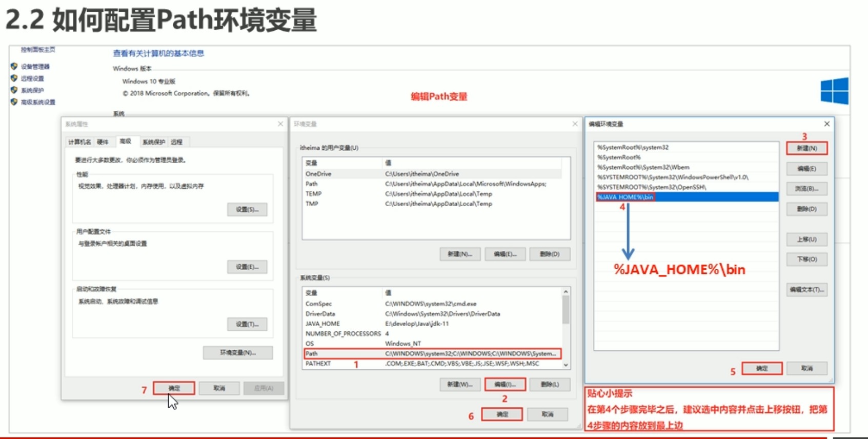Click 新建(N)... under user variables
The height and width of the screenshot is (439, 868).
[x=460, y=254]
